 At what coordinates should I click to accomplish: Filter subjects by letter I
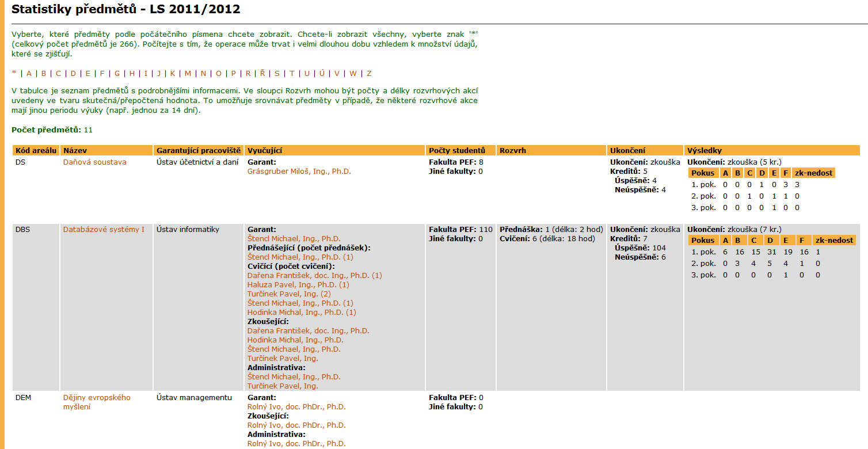146,74
